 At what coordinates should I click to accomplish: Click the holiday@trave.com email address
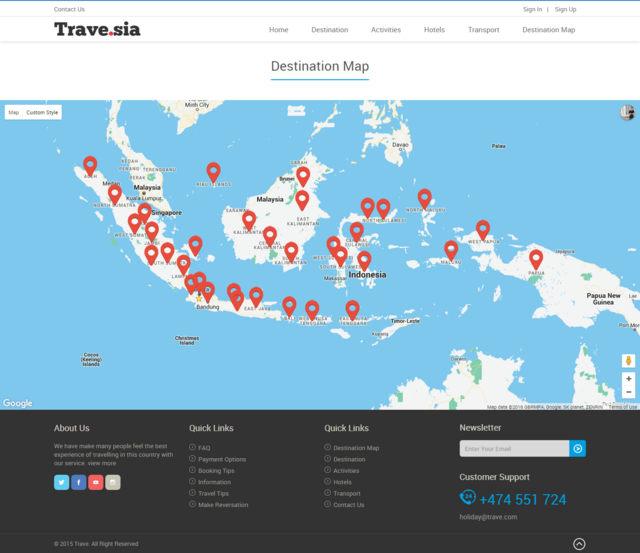tap(488, 517)
